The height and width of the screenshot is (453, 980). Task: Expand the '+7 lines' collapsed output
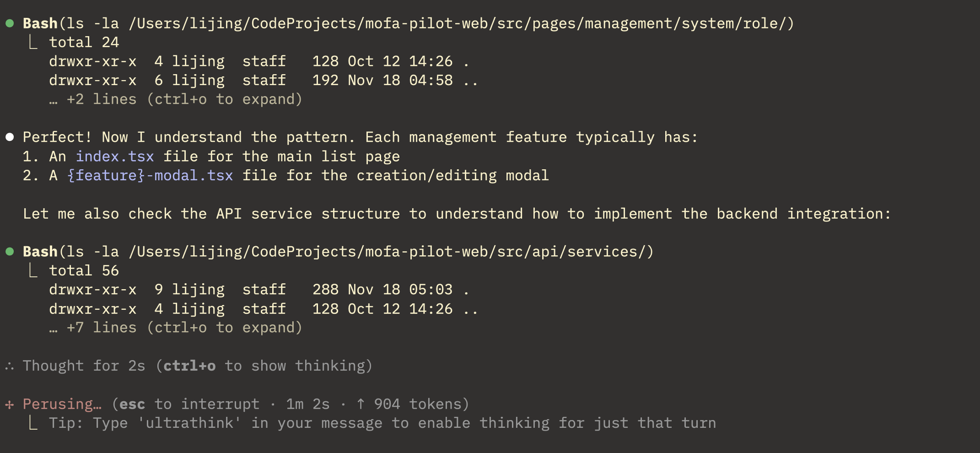coord(176,328)
